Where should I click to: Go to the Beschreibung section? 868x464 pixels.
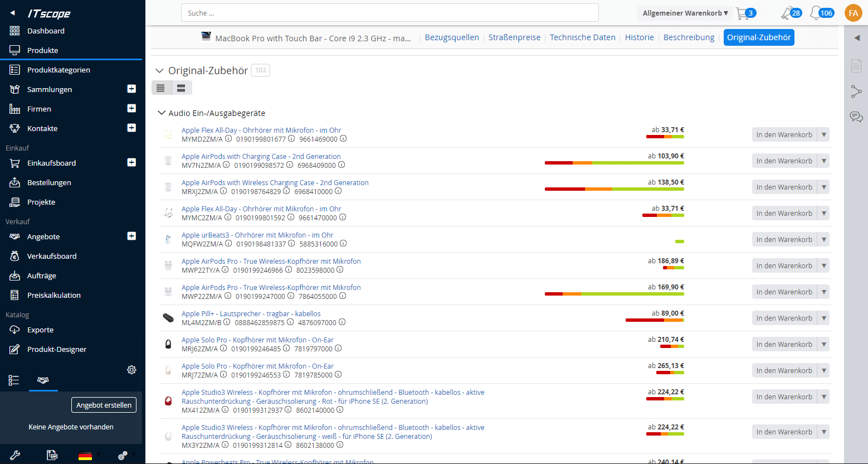tap(689, 37)
